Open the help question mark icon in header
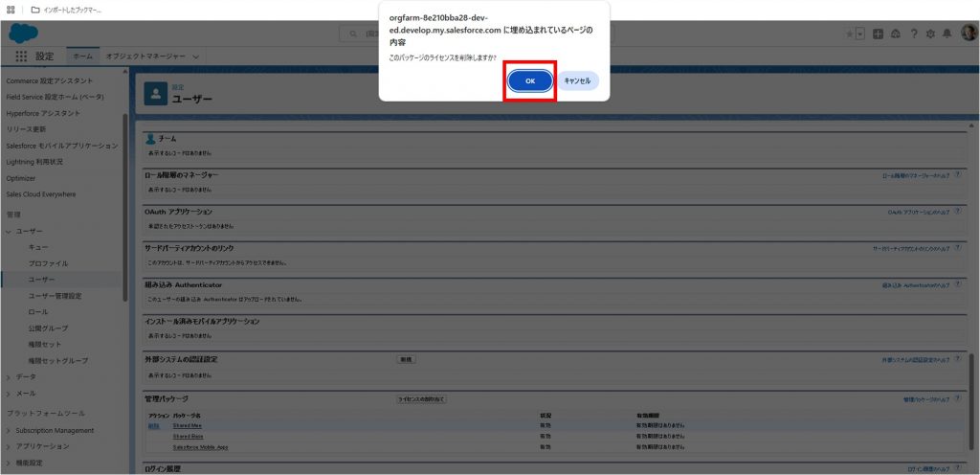The height and width of the screenshot is (475, 980). 913,34
